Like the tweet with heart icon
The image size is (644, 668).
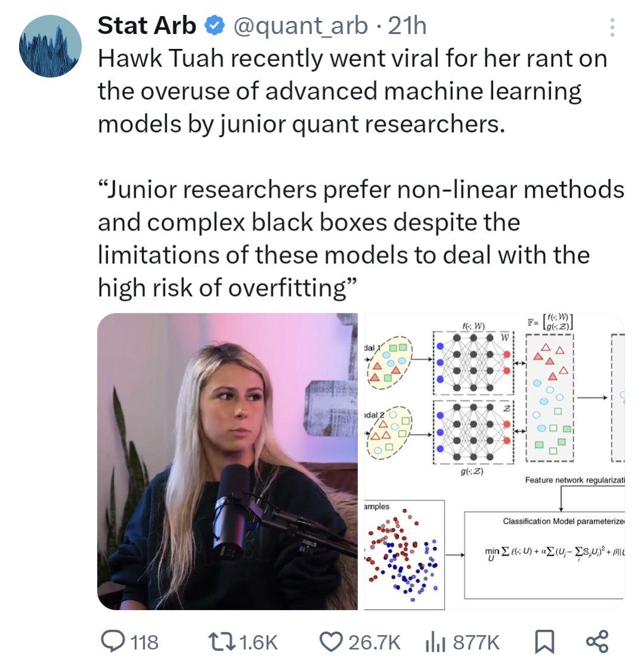pyautogui.click(x=331, y=642)
